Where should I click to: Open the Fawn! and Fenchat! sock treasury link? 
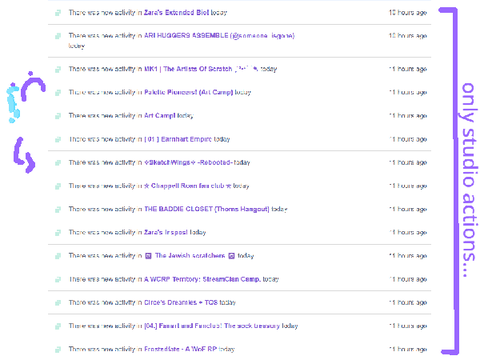212,326
